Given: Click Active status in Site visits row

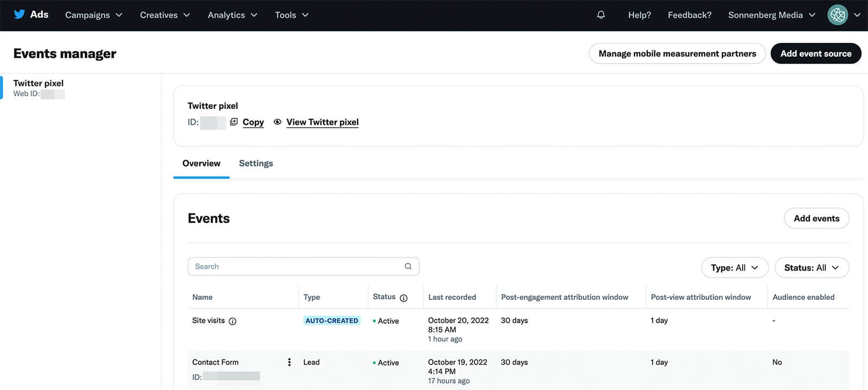Looking at the screenshot, I should click(386, 321).
